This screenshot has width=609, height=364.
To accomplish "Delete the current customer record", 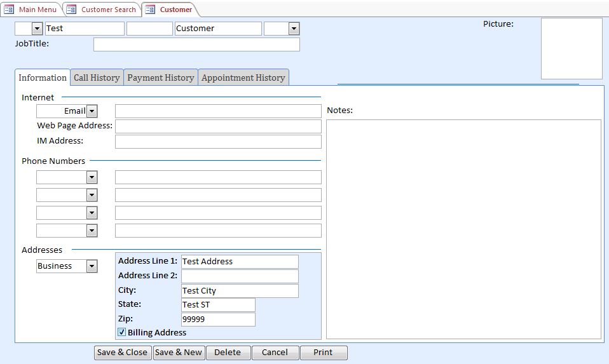I will tap(228, 353).
